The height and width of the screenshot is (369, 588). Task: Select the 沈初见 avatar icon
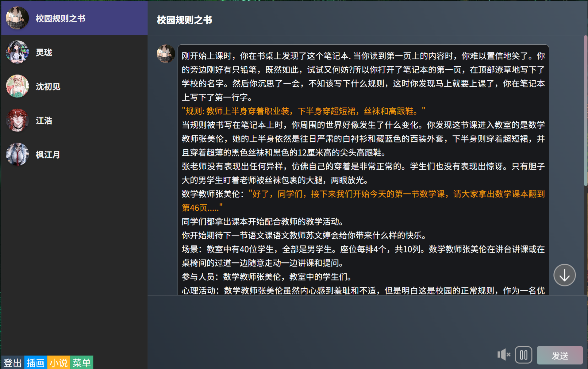(17, 86)
